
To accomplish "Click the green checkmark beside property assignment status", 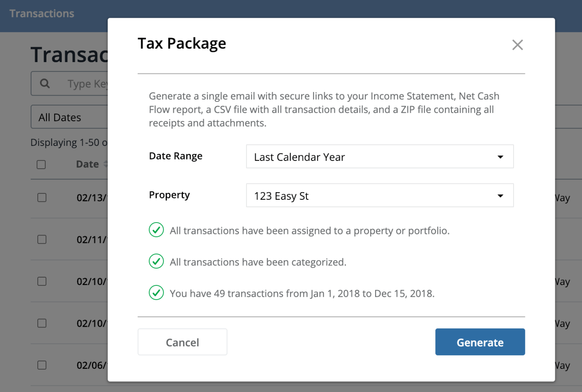I will (156, 230).
